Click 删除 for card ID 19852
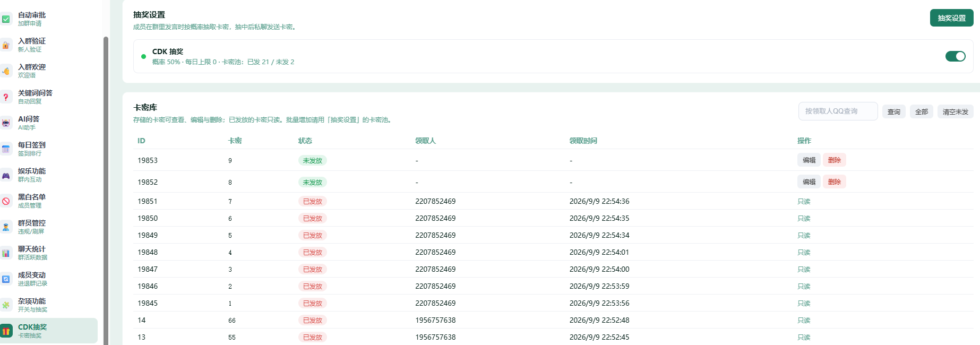980x345 pixels. coord(835,182)
